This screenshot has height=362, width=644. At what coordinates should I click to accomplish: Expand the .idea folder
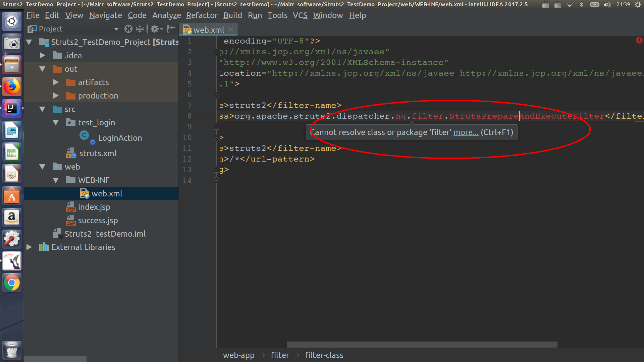[43, 55]
